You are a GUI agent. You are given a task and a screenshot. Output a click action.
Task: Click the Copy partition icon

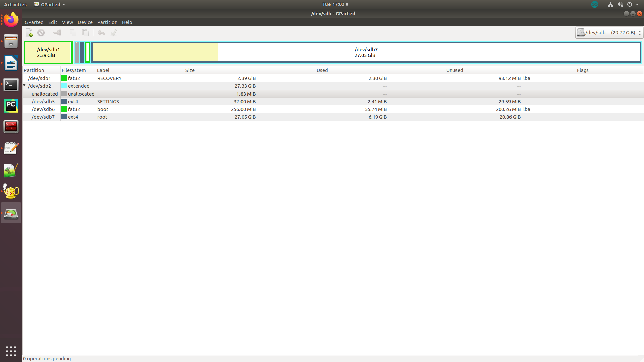tap(73, 33)
